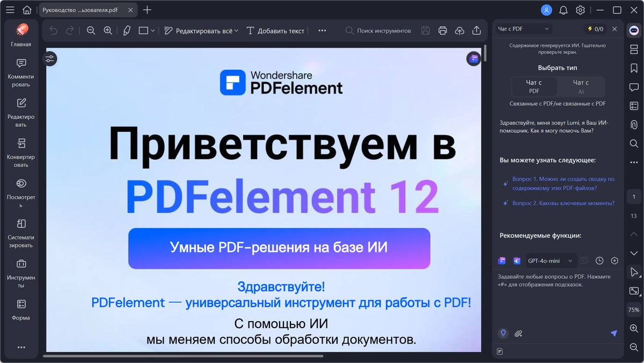Viewport: 644px width, 363px height.
Task: Expand the Чат с PDF mode dropdown
Action: pyautogui.click(x=523, y=29)
